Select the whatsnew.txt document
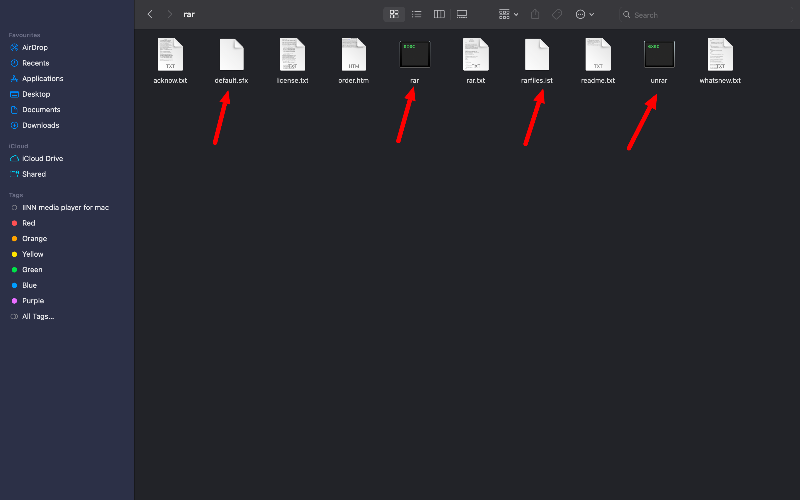 pos(720,55)
